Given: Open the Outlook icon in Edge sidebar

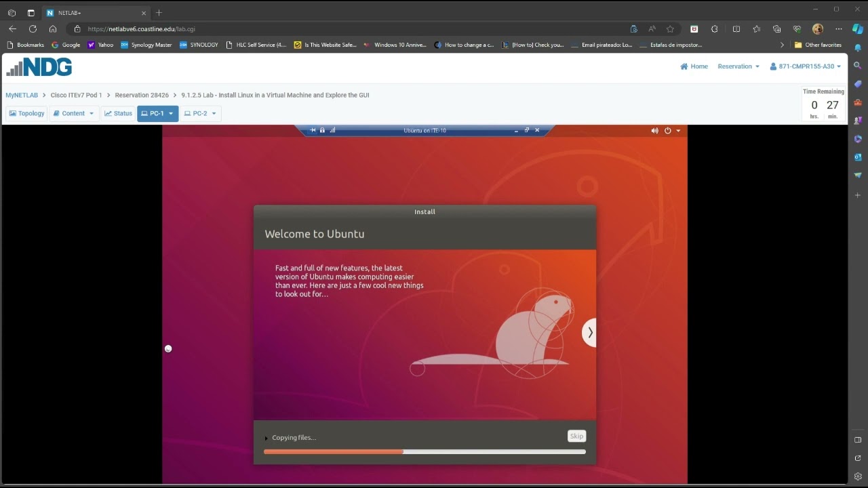Looking at the screenshot, I should click(858, 157).
